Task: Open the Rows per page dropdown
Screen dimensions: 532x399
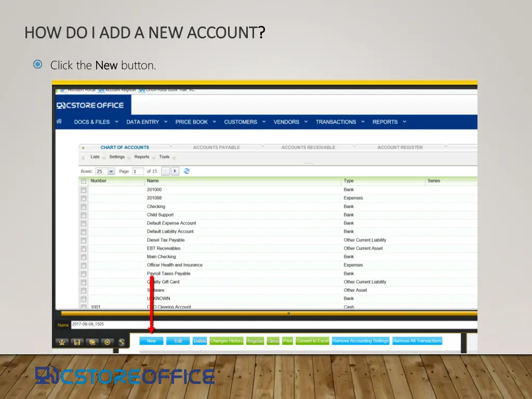Action: 111,171
